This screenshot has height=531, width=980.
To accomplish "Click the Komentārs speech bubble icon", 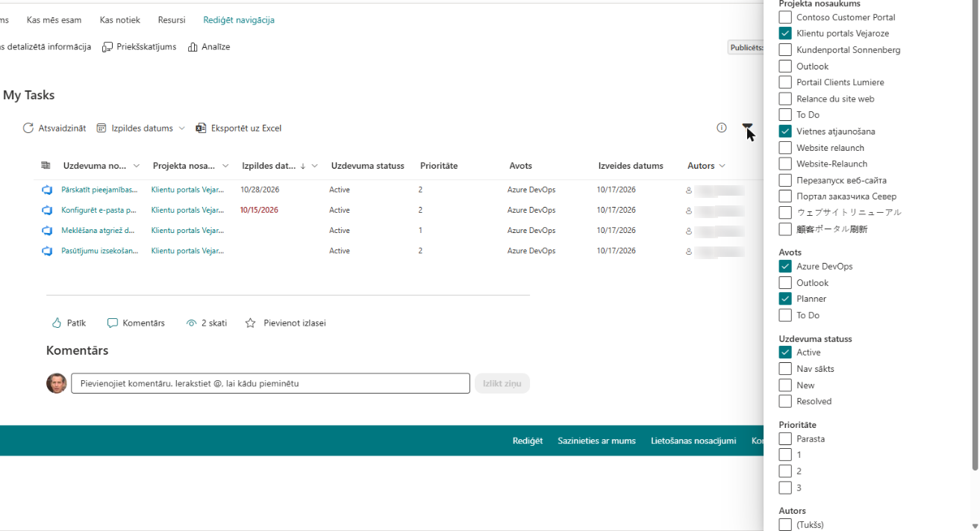I will click(113, 323).
